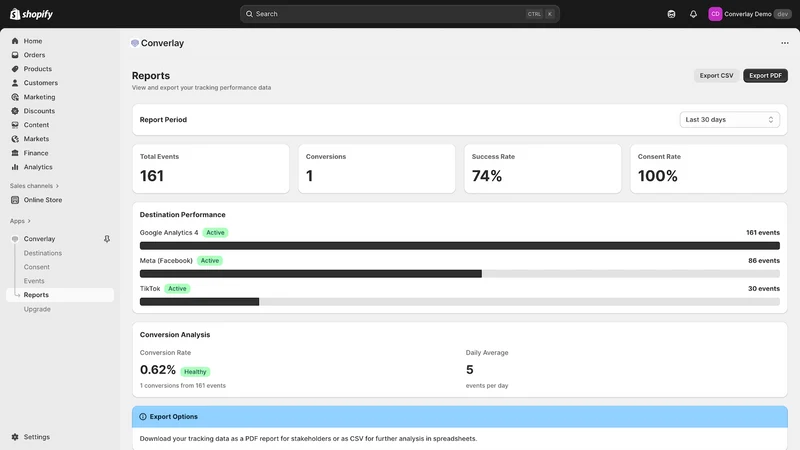Click the Export Options info icon
The width and height of the screenshot is (800, 450).
143,416
